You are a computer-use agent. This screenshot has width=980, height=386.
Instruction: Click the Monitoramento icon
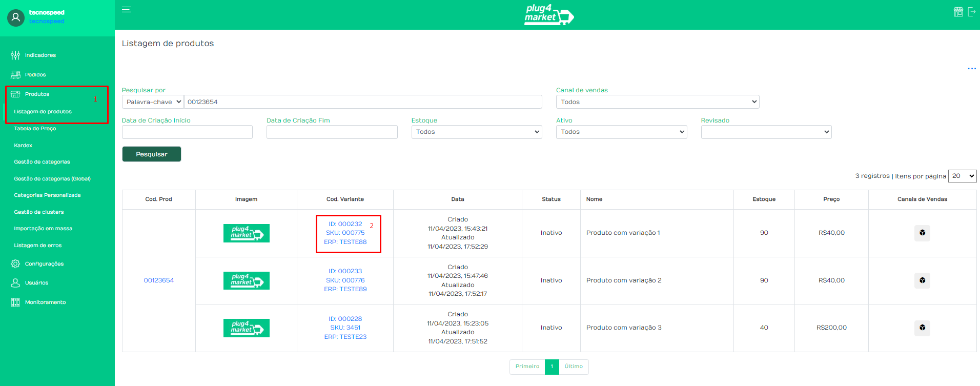click(15, 302)
